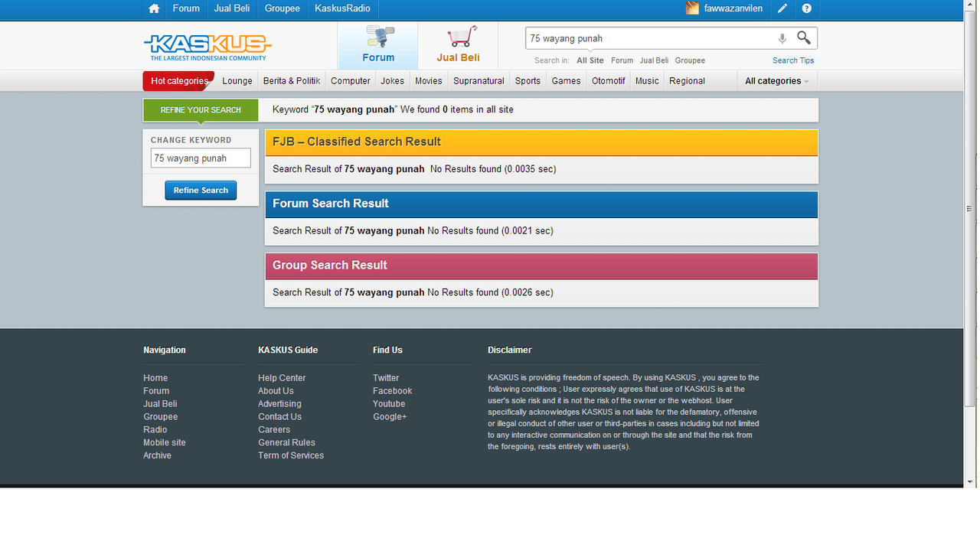
Task: Open About Us footer link
Action: 276,391
